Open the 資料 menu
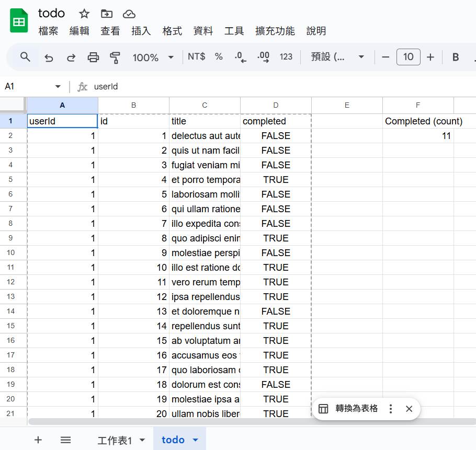This screenshot has height=450, width=476. tap(203, 31)
